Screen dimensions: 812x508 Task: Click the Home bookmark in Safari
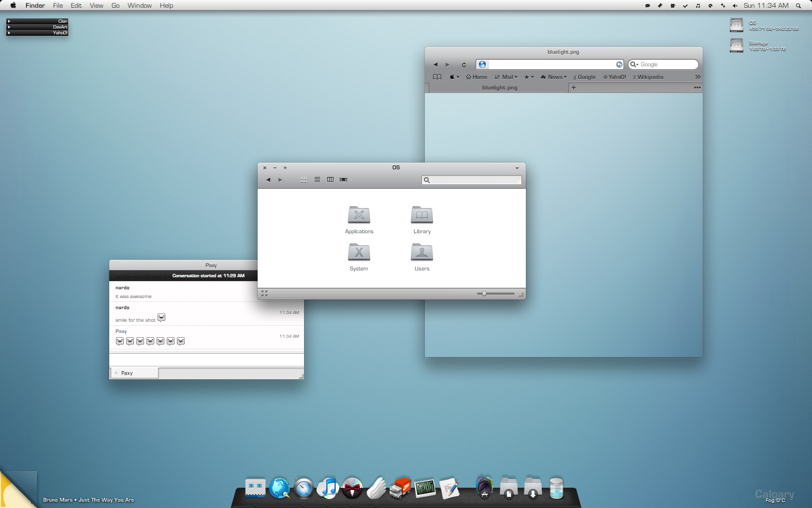tap(477, 77)
